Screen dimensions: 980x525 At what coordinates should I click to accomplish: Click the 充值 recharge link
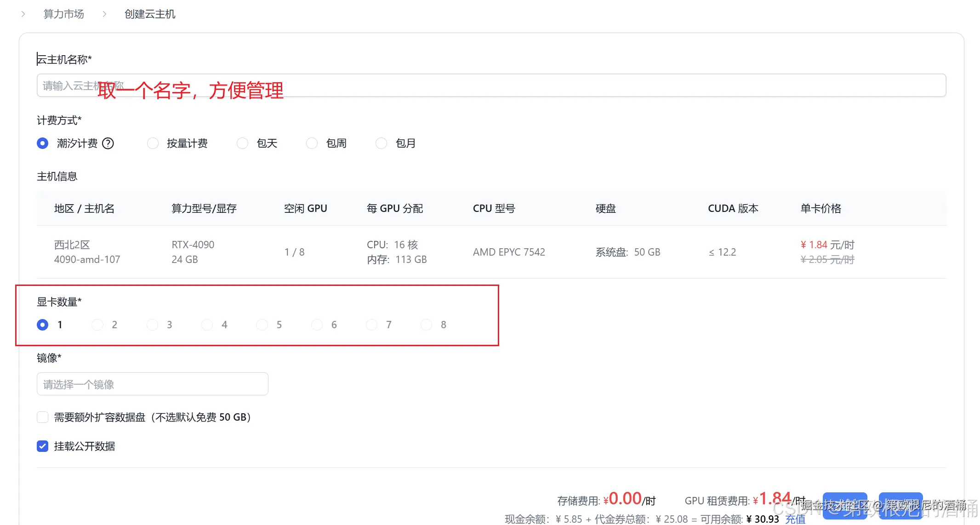click(795, 519)
